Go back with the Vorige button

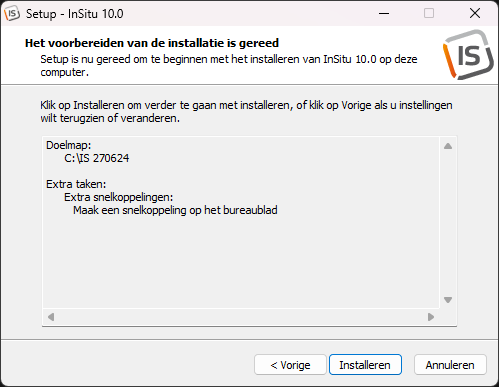(x=290, y=365)
